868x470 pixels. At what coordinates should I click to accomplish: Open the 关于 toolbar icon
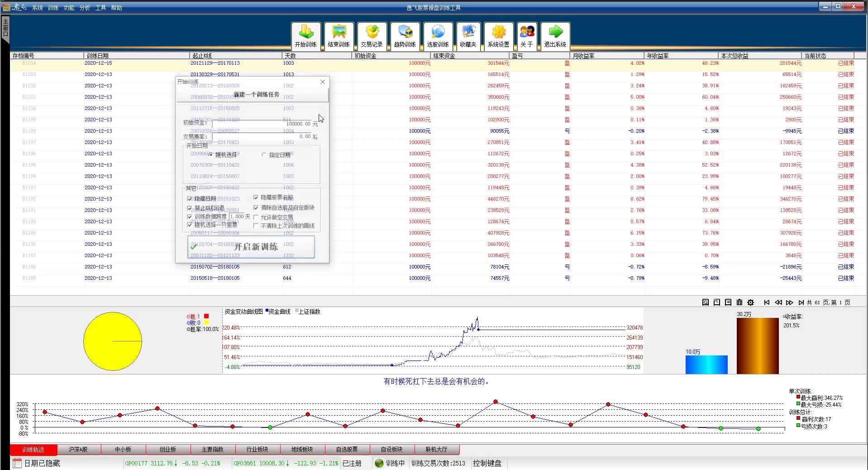[x=527, y=36]
